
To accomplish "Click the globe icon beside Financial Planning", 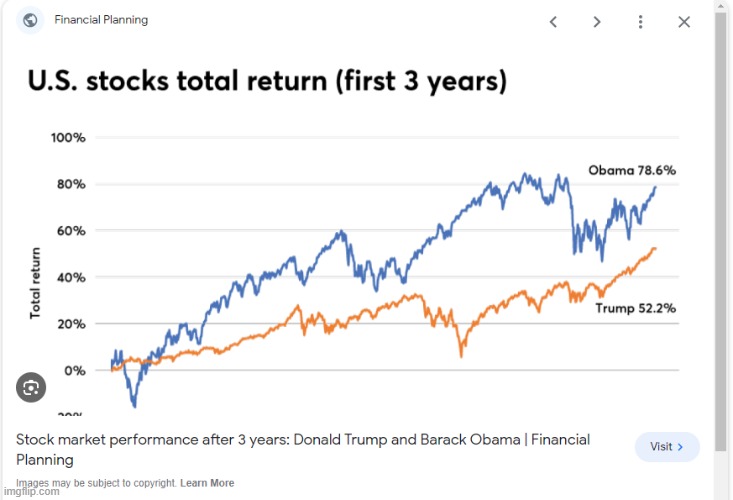I will [x=30, y=20].
